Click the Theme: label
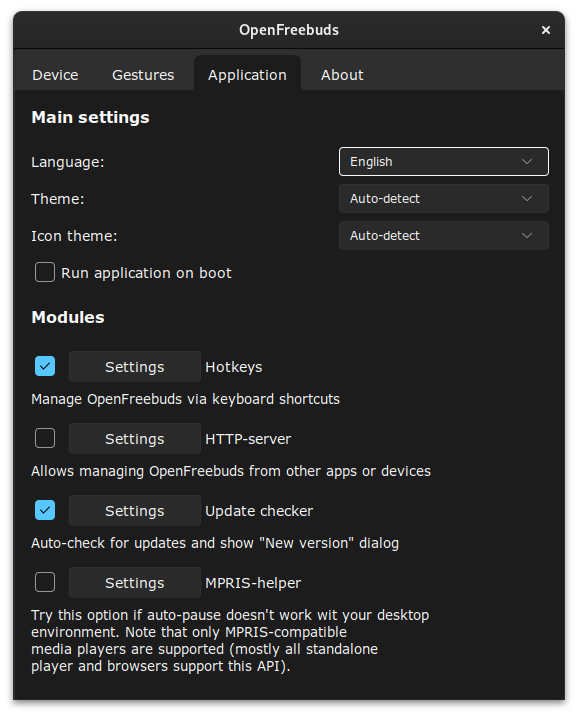Screen dimensions: 578x716 58,199
